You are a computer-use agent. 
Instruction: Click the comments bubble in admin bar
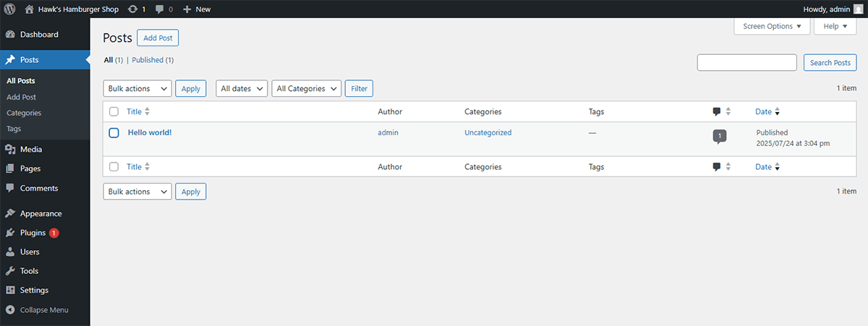[x=160, y=9]
